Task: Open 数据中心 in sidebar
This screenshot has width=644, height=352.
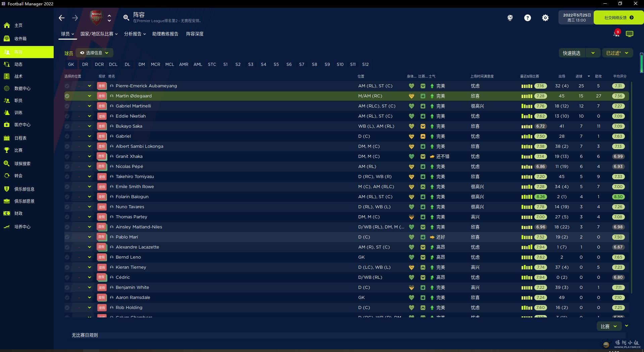Action: 27,88
